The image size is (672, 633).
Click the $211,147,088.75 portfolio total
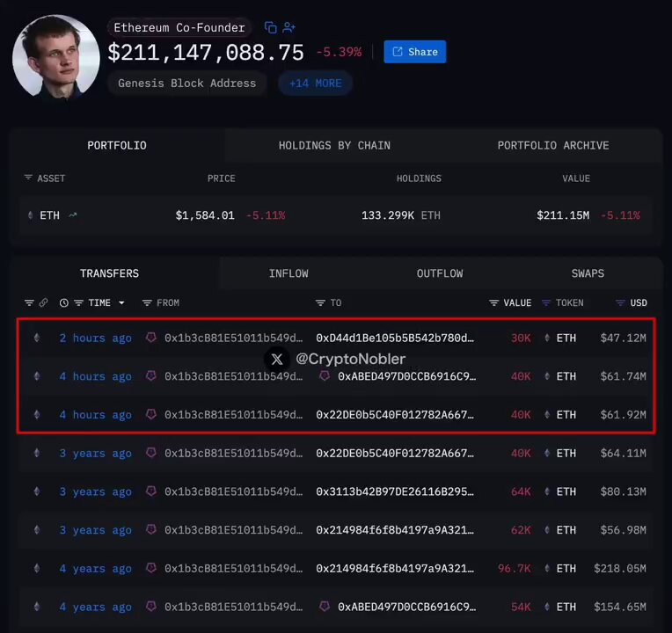(x=206, y=53)
